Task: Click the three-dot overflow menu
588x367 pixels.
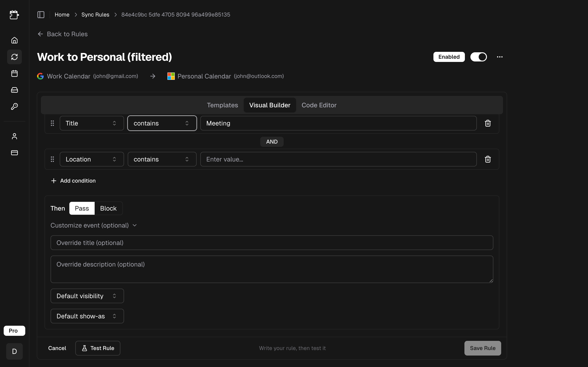Action: point(500,57)
